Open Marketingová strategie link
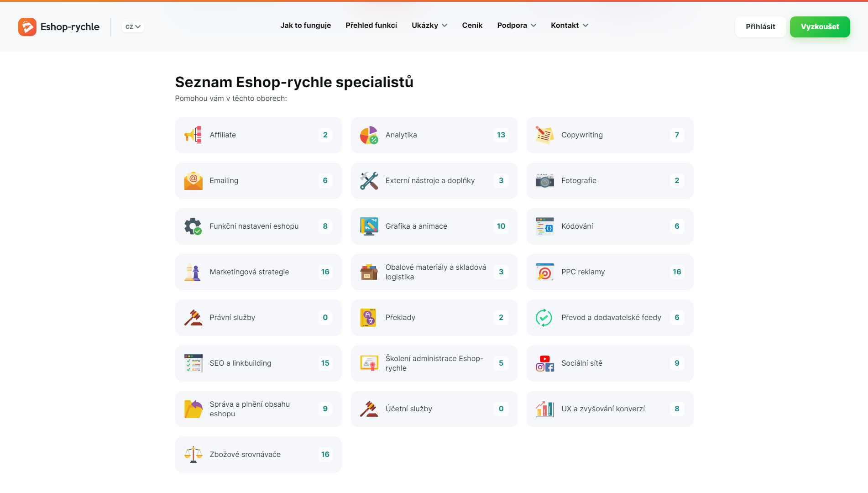868x493 pixels. pyautogui.click(x=249, y=272)
